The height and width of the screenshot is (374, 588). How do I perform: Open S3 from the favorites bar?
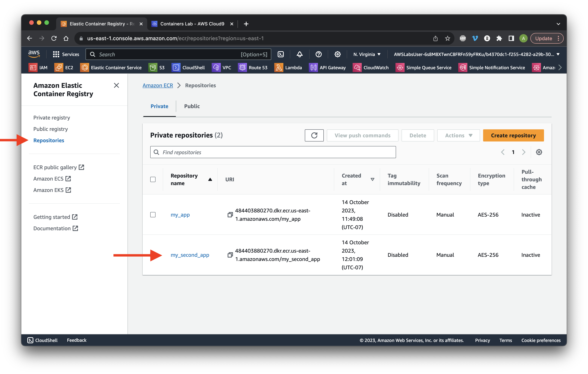click(x=156, y=68)
